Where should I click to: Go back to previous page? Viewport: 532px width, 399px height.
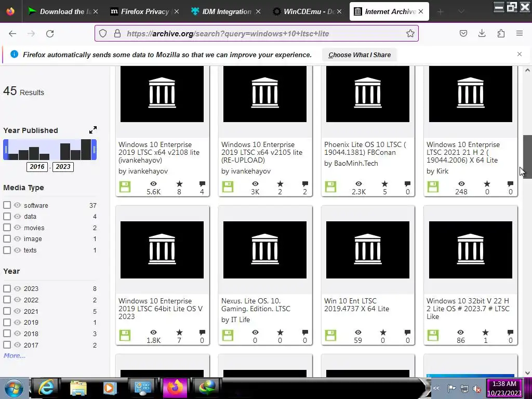(x=12, y=34)
